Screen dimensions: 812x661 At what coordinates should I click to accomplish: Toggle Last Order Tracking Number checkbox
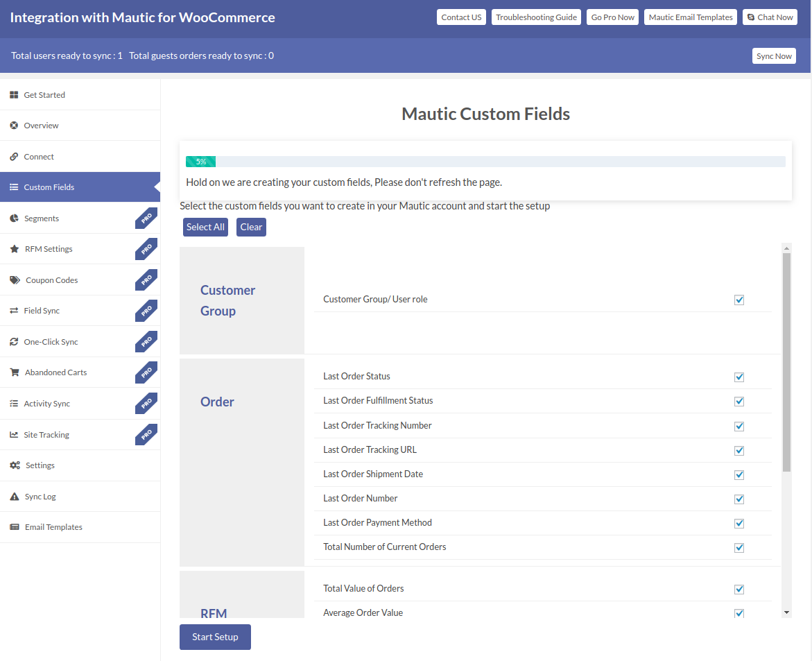739,427
